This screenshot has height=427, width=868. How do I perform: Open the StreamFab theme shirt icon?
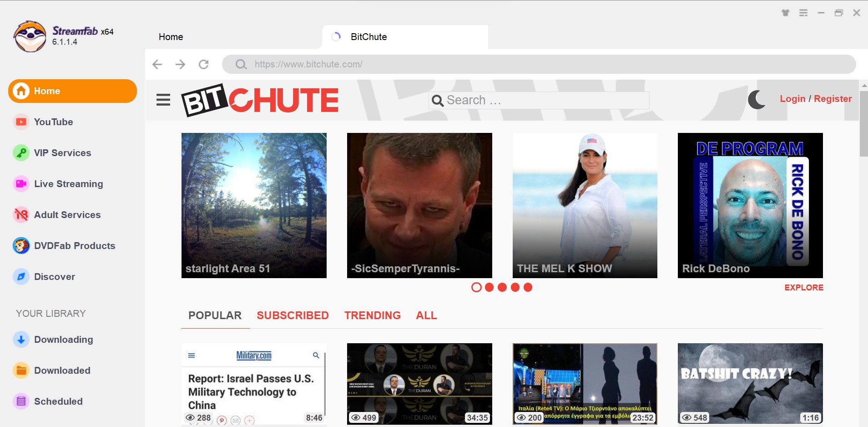[786, 13]
